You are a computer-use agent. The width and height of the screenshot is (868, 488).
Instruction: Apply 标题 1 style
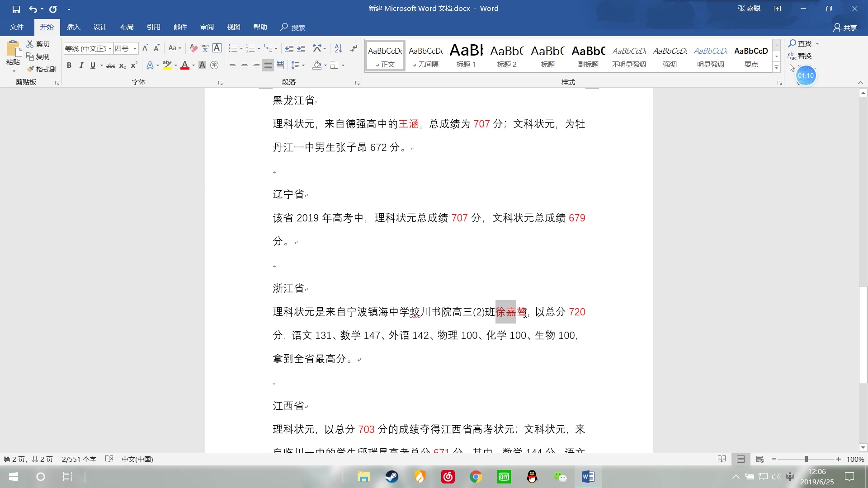pyautogui.click(x=466, y=56)
